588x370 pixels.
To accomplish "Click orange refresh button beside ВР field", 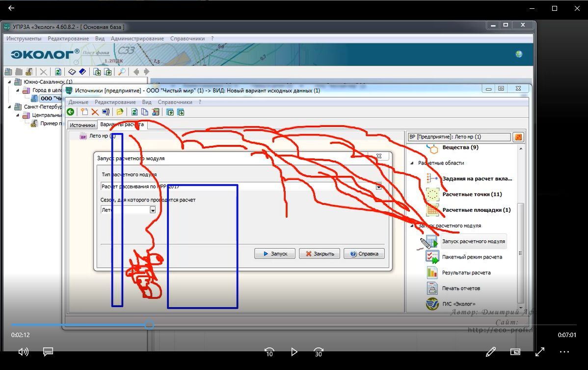I will pyautogui.click(x=518, y=137).
